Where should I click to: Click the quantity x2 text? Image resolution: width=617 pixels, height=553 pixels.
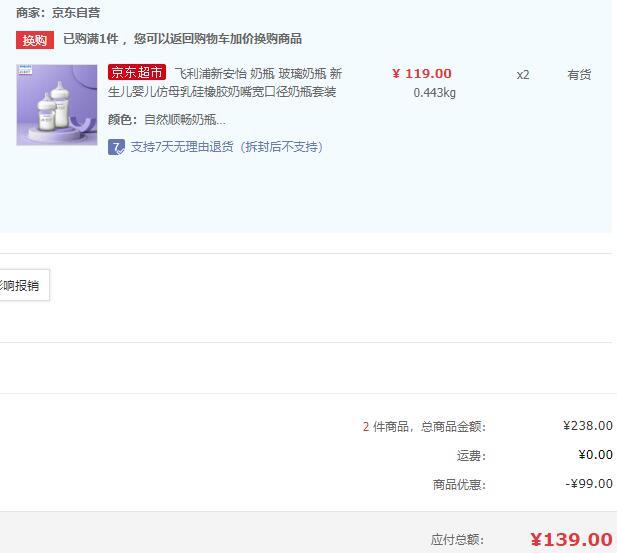(523, 75)
